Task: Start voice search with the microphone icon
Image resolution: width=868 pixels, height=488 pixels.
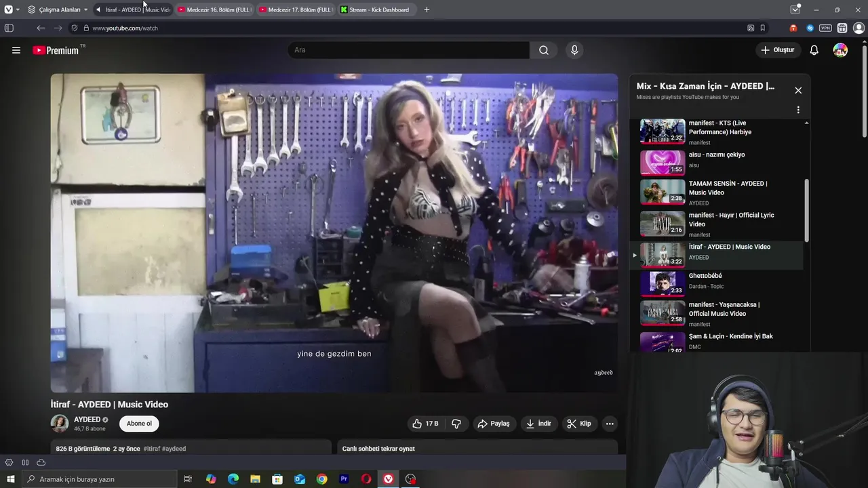Action: pyautogui.click(x=574, y=50)
